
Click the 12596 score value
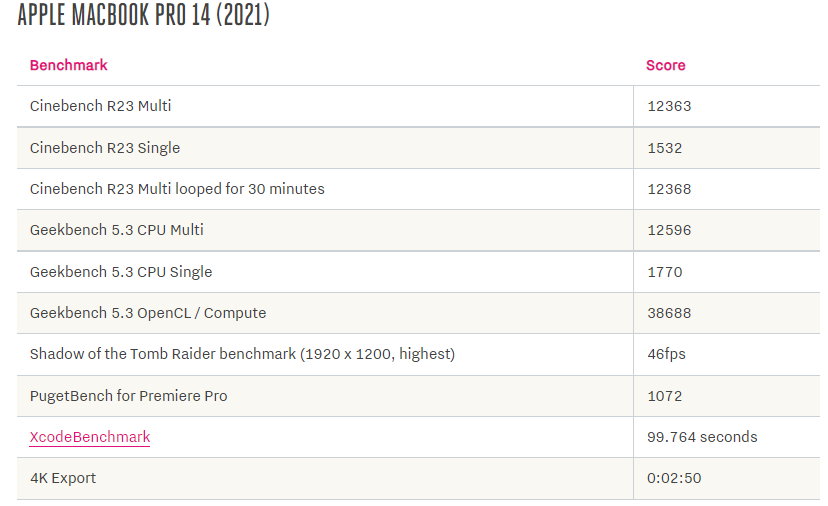(669, 230)
